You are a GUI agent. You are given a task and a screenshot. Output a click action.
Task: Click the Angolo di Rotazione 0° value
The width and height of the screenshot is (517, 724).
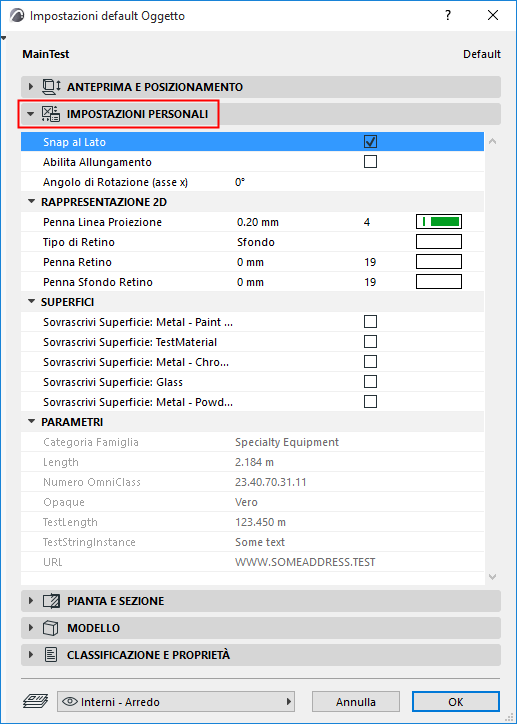[240, 182]
